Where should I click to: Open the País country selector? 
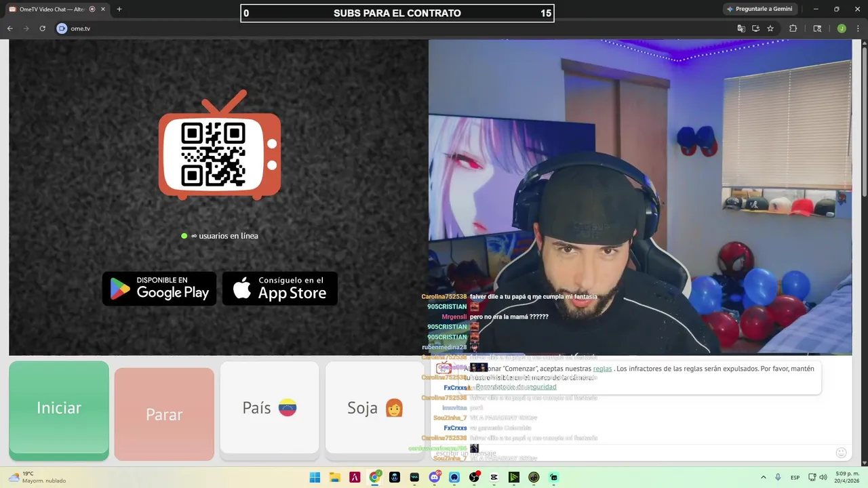pos(269,407)
